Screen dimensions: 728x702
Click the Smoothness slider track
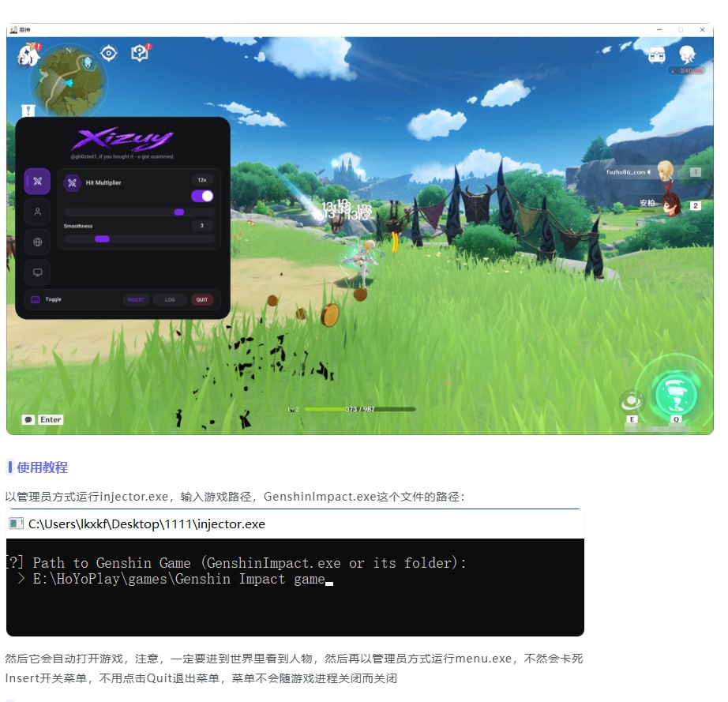tap(139, 239)
